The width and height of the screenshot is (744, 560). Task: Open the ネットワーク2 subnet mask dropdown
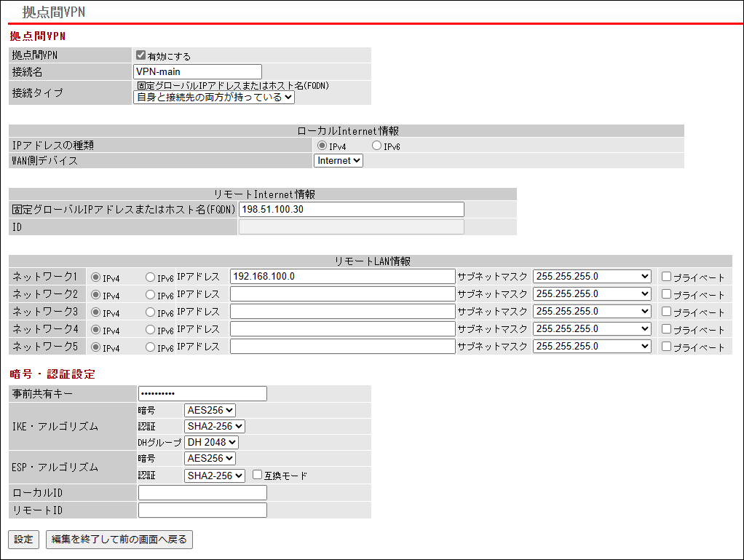tap(592, 294)
